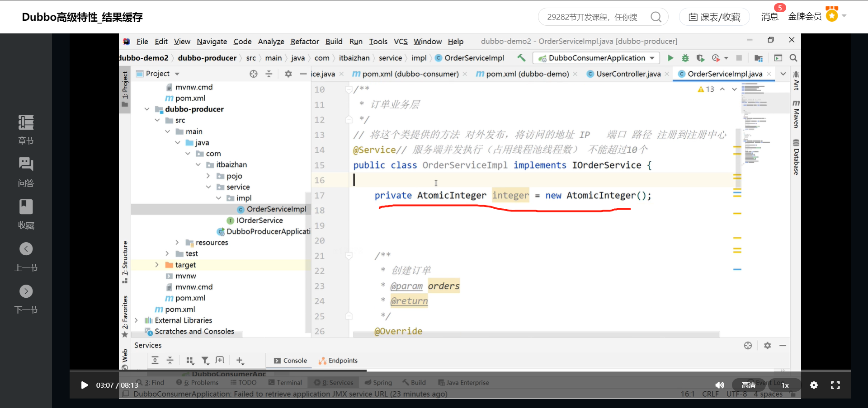The height and width of the screenshot is (408, 868).
Task: Toggle the Ant tool window
Action: 796,80
